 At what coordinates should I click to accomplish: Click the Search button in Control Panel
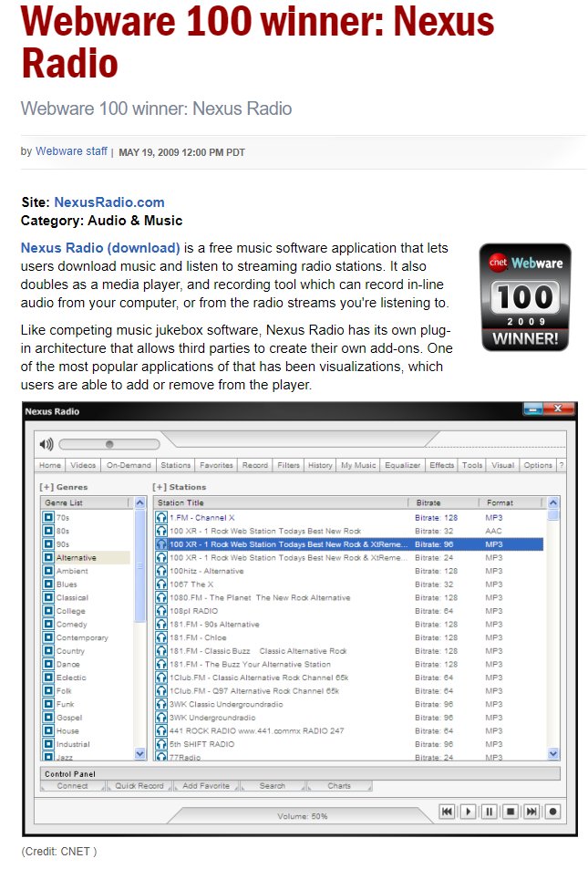coord(272,786)
